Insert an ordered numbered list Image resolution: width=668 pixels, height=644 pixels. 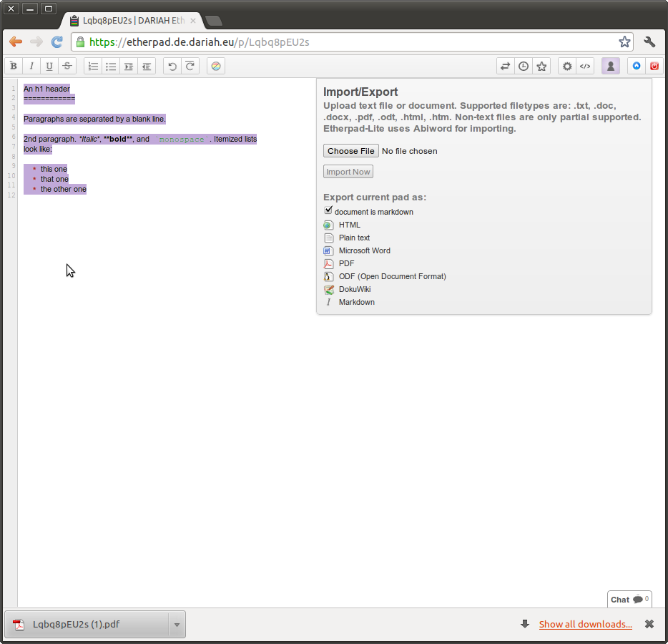93,67
